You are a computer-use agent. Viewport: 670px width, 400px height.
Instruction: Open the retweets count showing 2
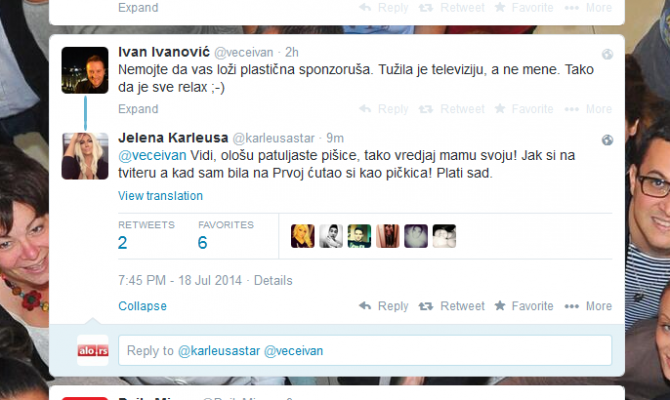pyautogui.click(x=122, y=243)
